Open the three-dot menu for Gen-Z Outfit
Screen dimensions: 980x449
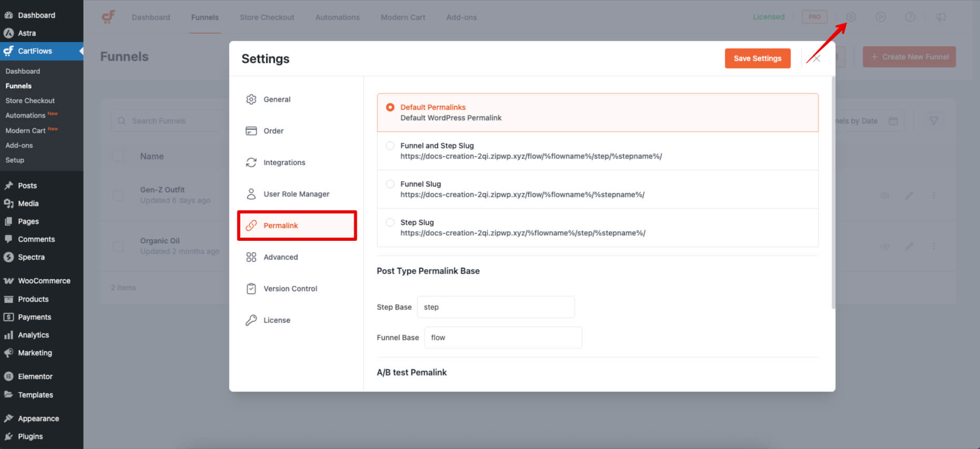point(934,195)
